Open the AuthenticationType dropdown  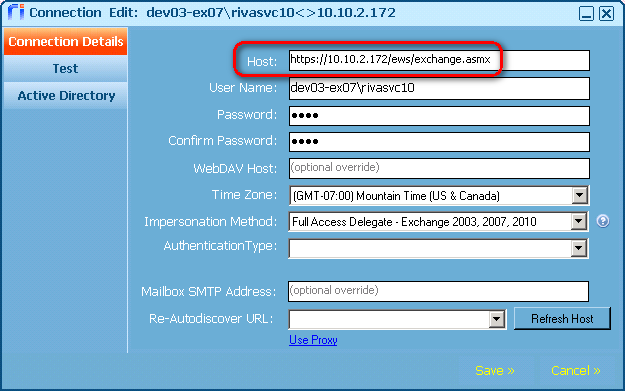tap(578, 248)
